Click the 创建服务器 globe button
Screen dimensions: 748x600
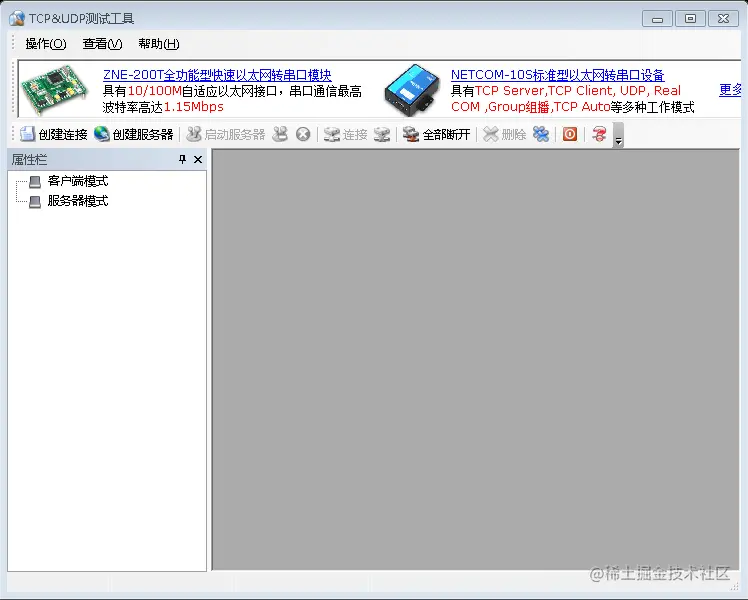point(134,134)
